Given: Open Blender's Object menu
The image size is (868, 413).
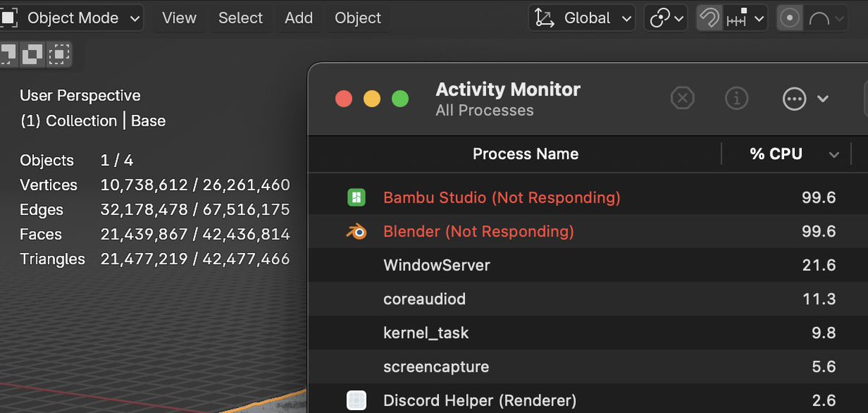Looking at the screenshot, I should click(357, 18).
